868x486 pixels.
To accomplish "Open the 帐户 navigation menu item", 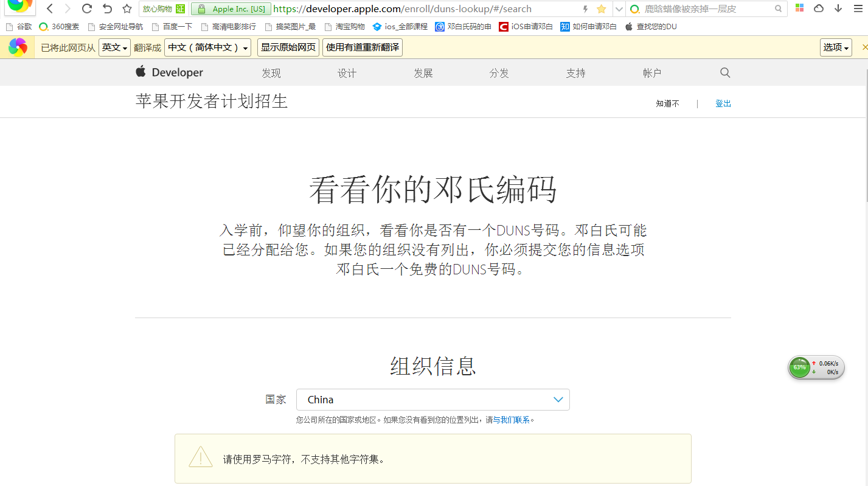I will pos(651,73).
